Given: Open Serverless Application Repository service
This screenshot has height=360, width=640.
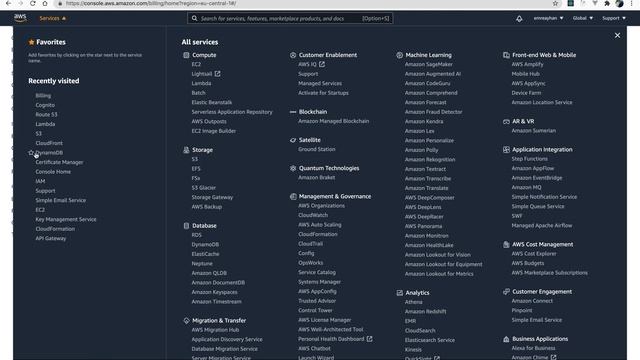Looking at the screenshot, I should [x=232, y=112].
